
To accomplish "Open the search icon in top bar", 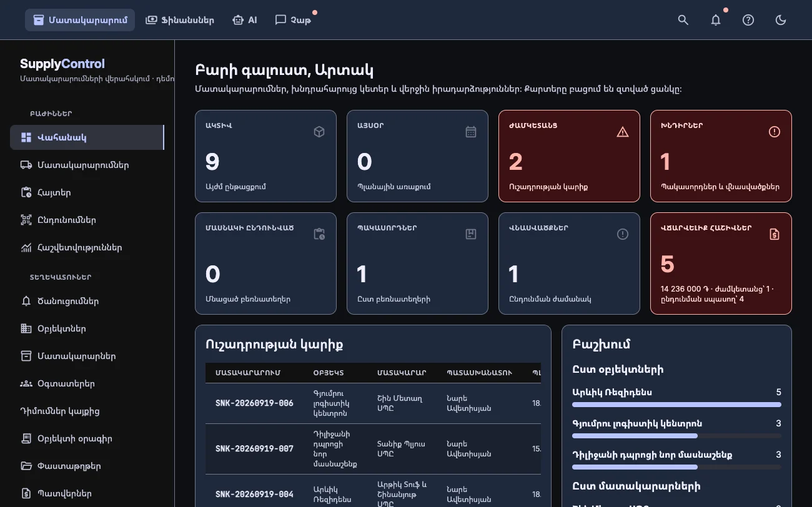I will (x=683, y=20).
